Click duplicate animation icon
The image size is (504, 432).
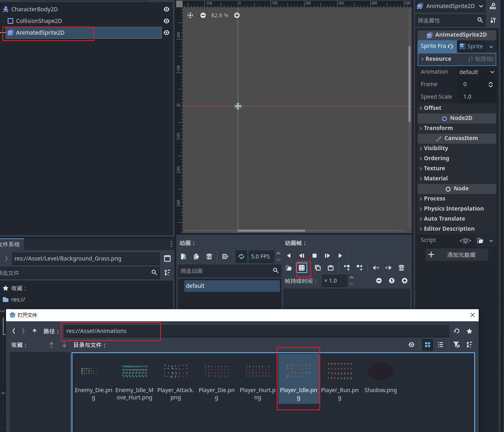coord(196,256)
